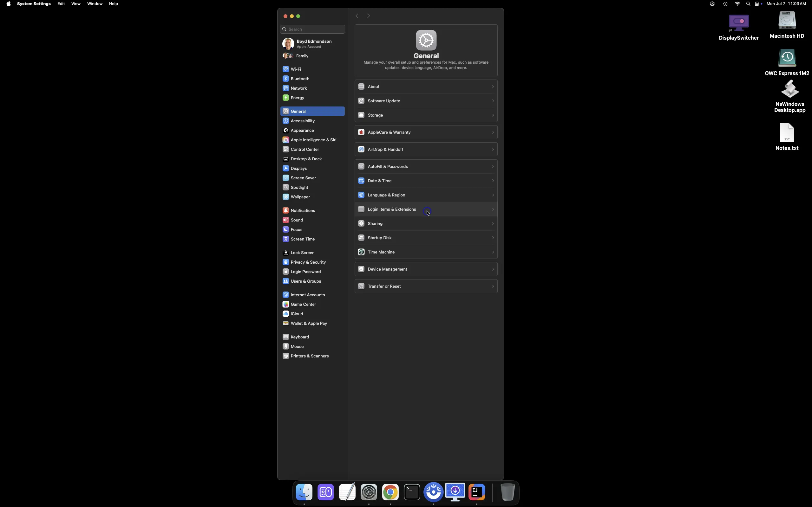The width and height of the screenshot is (812, 507).
Task: Open Login Items & Extensions
Action: pyautogui.click(x=426, y=209)
